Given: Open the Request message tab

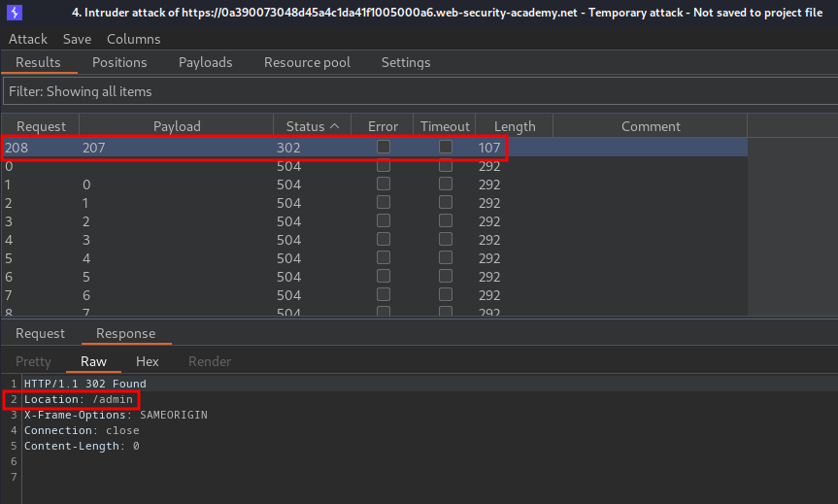Looking at the screenshot, I should pyautogui.click(x=40, y=333).
